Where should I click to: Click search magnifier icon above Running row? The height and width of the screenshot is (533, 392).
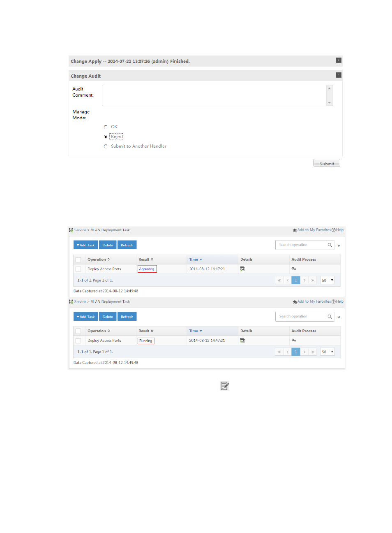pyautogui.click(x=330, y=317)
